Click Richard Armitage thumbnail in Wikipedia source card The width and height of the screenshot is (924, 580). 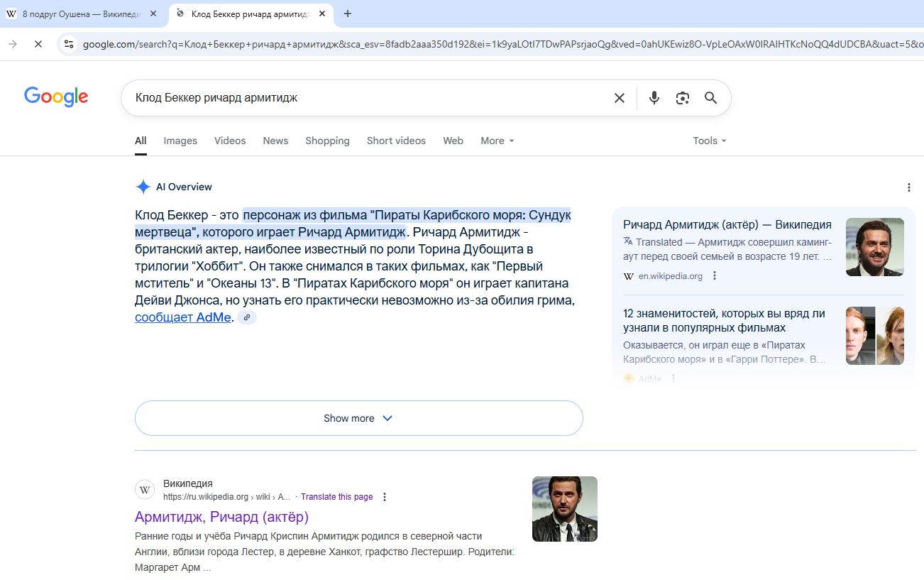pyautogui.click(x=875, y=247)
